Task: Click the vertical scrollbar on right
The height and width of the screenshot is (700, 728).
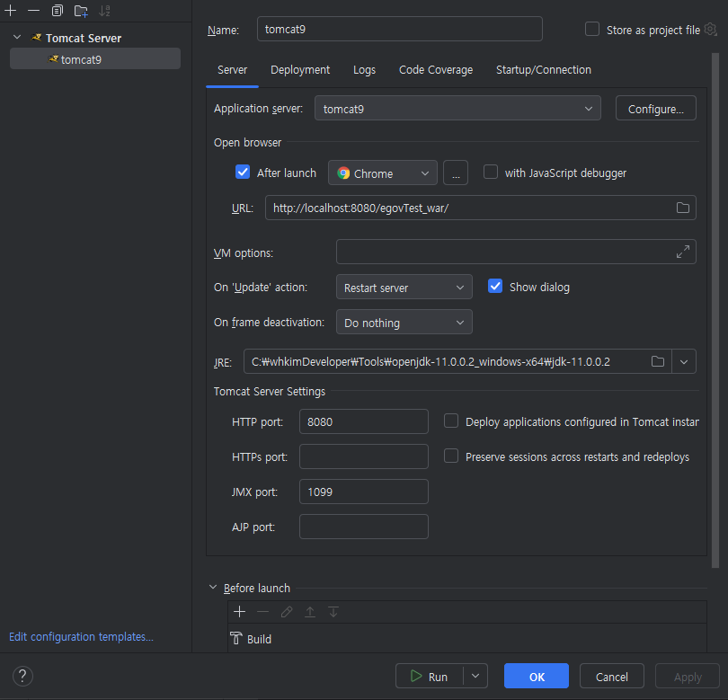Action: [x=715, y=310]
